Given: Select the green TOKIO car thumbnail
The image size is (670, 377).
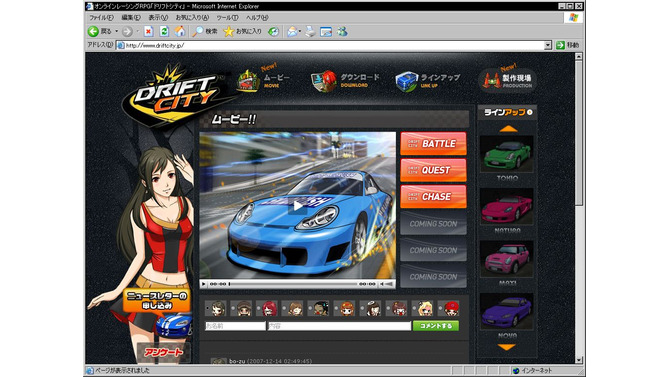Looking at the screenshot, I should (507, 154).
